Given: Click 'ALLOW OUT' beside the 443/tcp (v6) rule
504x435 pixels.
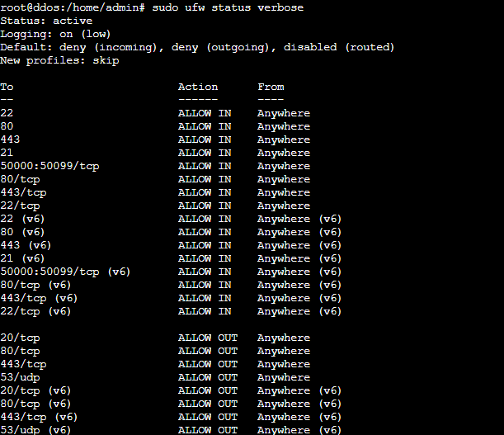Looking at the screenshot, I should 207,417.
